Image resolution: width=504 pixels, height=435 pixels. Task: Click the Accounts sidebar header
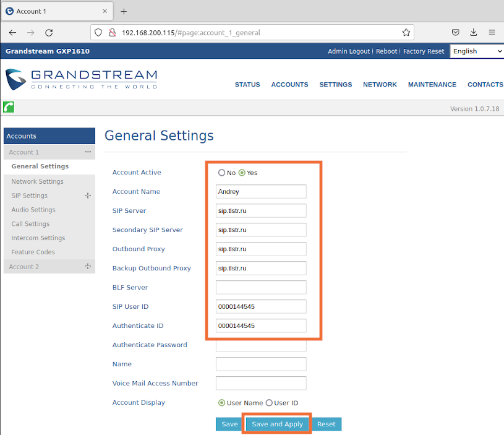click(x=49, y=136)
